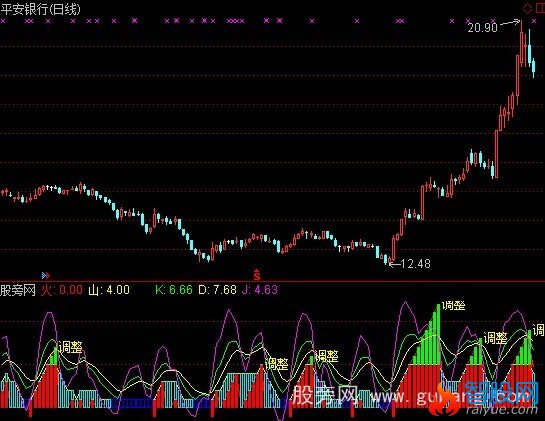This screenshot has width=545, height=421.
Task: Click the 火: 0.00 indicator value
Action: [62, 290]
